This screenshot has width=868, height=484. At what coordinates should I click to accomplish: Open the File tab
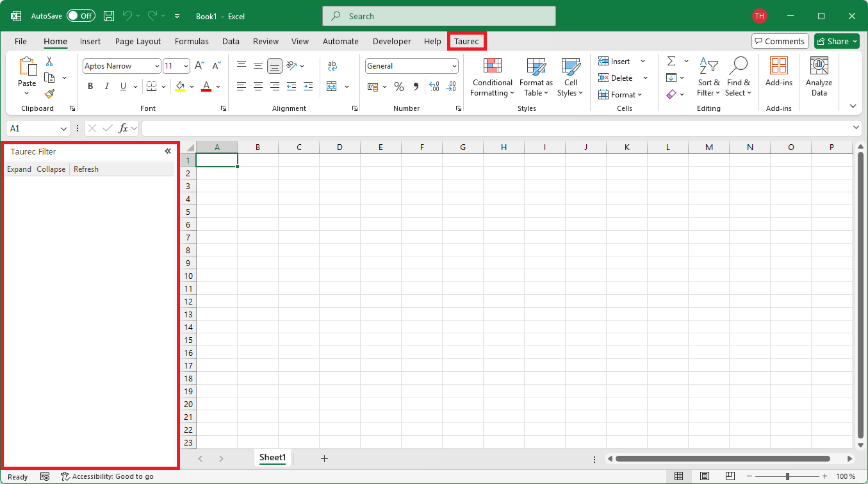[x=20, y=41]
